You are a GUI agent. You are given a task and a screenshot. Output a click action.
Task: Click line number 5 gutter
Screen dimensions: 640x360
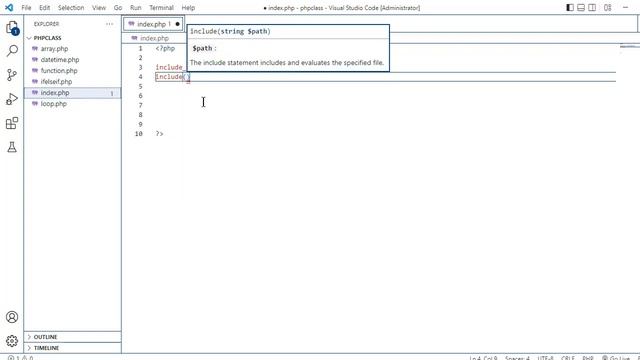pyautogui.click(x=140, y=86)
